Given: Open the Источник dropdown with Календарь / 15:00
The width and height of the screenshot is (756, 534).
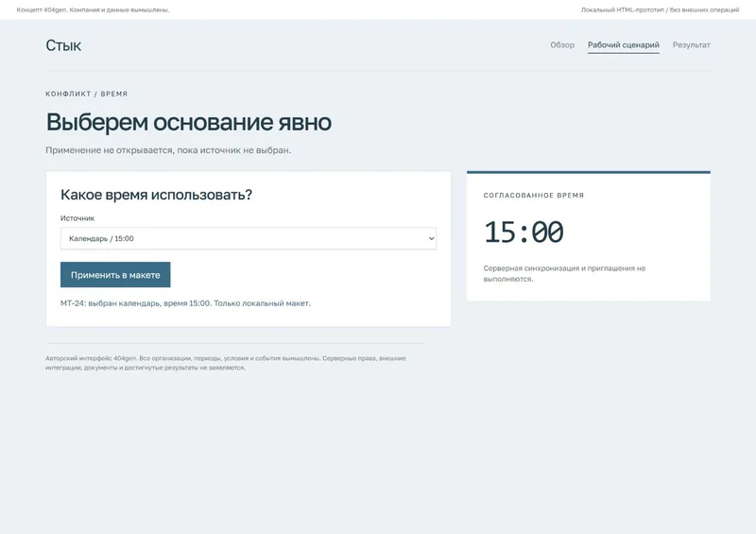Looking at the screenshot, I should (249, 238).
